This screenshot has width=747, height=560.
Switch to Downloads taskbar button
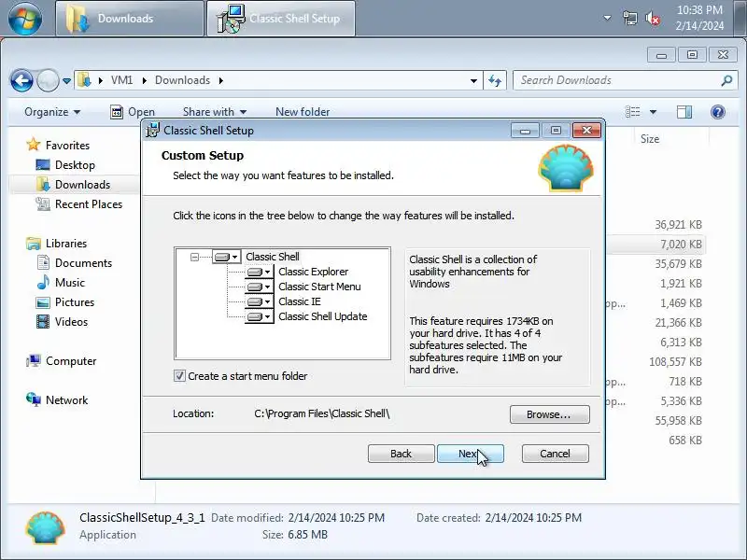pos(130,19)
